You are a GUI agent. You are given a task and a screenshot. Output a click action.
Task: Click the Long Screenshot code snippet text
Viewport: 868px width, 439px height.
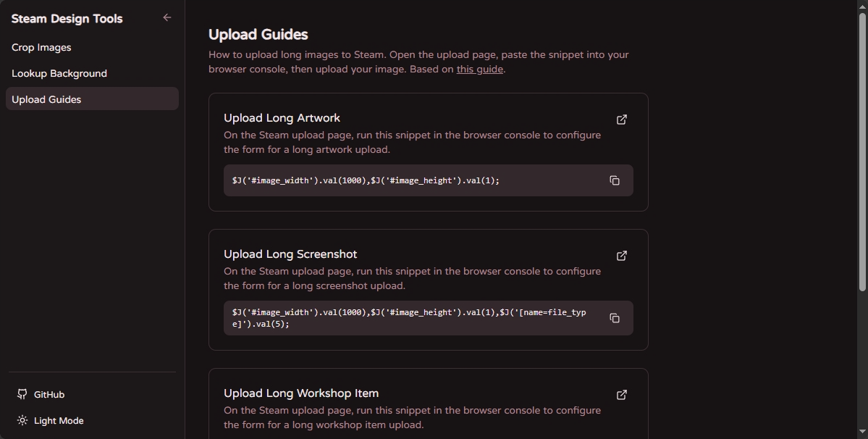click(x=409, y=318)
